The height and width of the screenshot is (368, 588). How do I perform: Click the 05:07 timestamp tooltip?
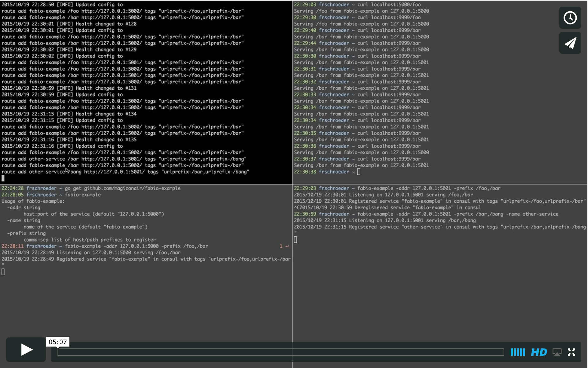tap(58, 342)
